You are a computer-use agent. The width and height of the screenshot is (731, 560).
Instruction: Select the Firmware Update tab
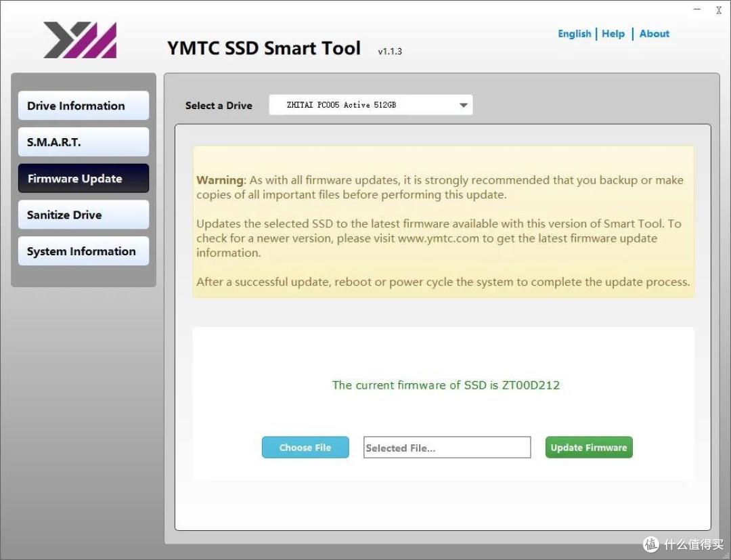pos(83,178)
